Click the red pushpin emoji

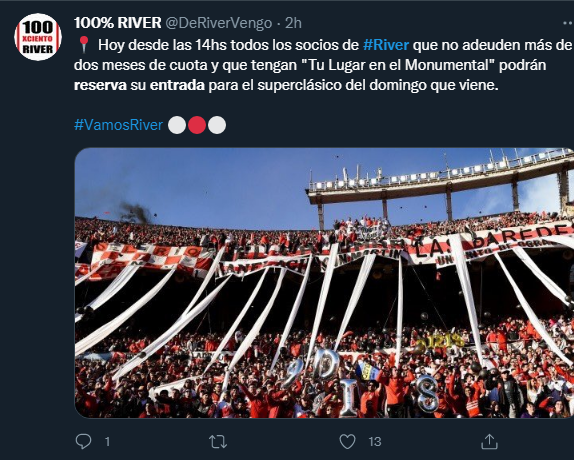[x=84, y=45]
